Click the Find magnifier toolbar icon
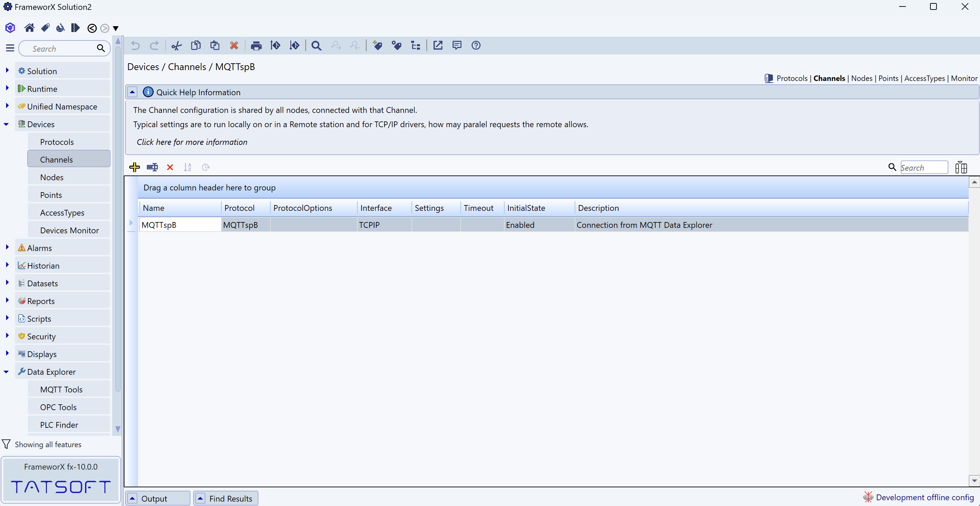The height and width of the screenshot is (506, 980). (x=316, y=46)
